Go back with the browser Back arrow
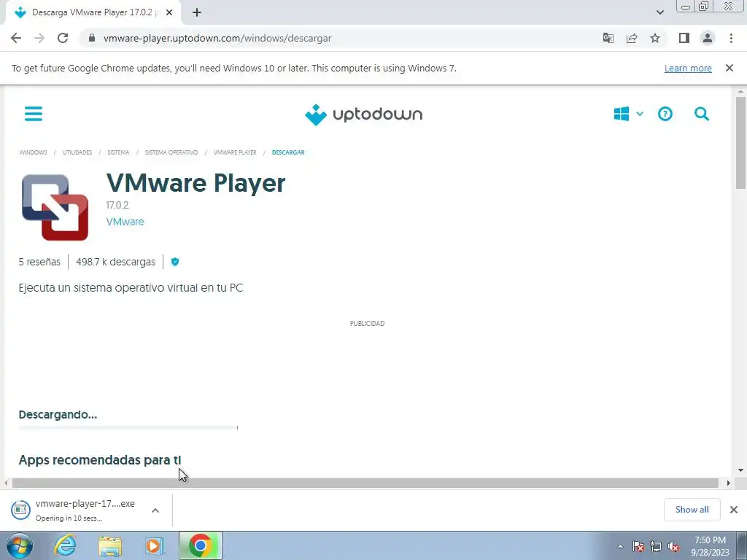 16,38
